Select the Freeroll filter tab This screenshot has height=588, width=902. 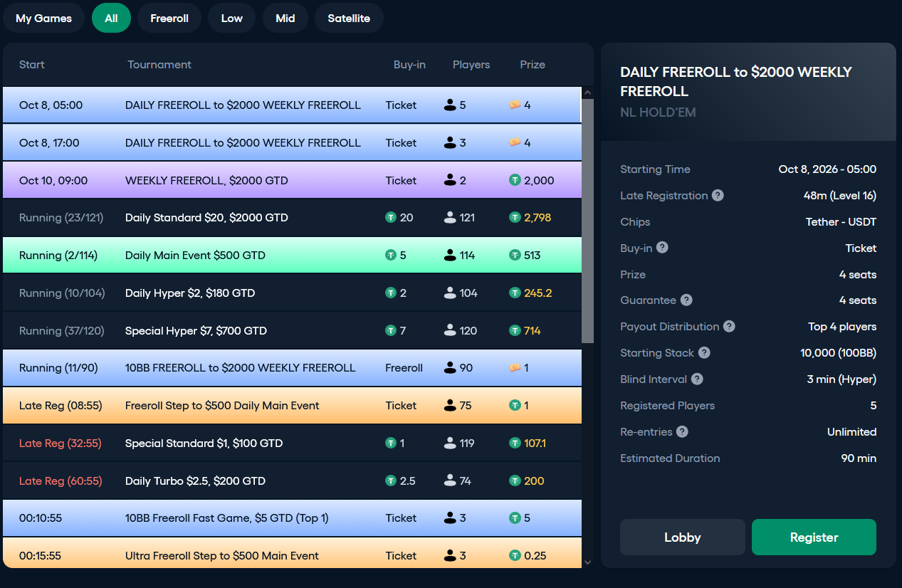pos(169,19)
